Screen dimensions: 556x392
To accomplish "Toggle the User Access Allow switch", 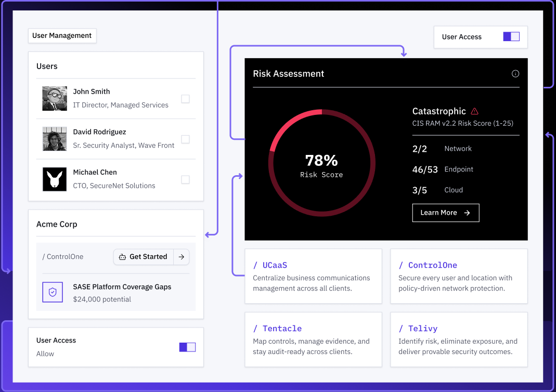I will click(x=187, y=347).
